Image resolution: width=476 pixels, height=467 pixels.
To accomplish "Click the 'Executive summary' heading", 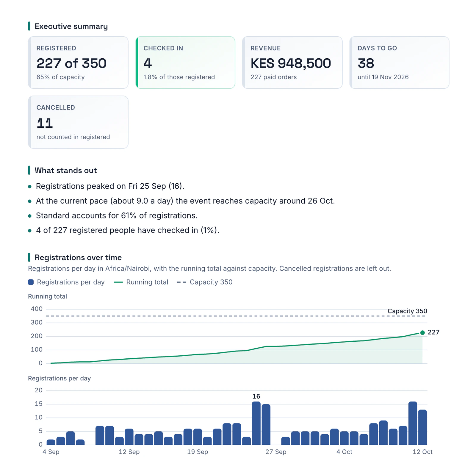I will [x=71, y=26].
